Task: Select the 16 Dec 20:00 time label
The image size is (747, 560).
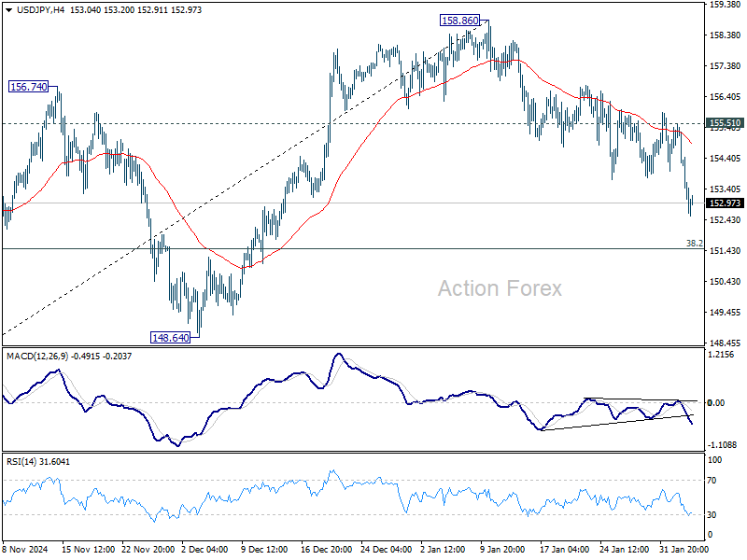Action: (x=326, y=550)
